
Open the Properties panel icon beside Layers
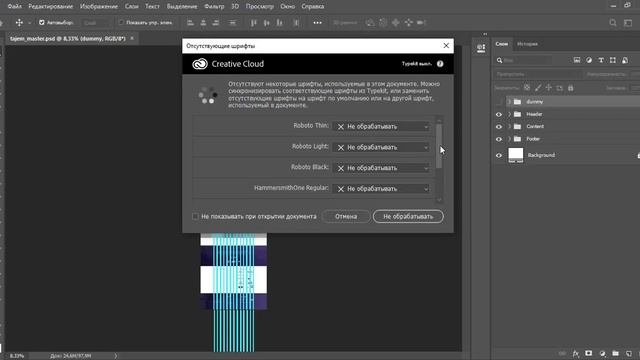(481, 48)
